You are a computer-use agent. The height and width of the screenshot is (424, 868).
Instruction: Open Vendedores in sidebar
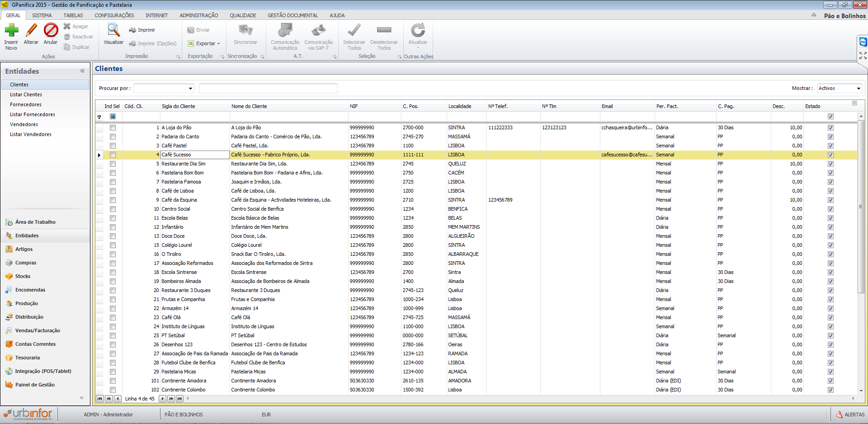pos(24,124)
